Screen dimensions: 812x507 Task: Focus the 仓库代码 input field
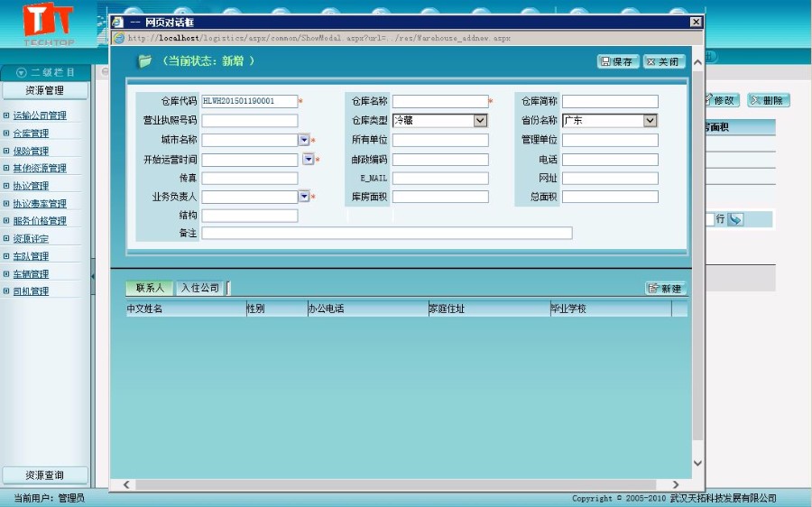[250, 101]
